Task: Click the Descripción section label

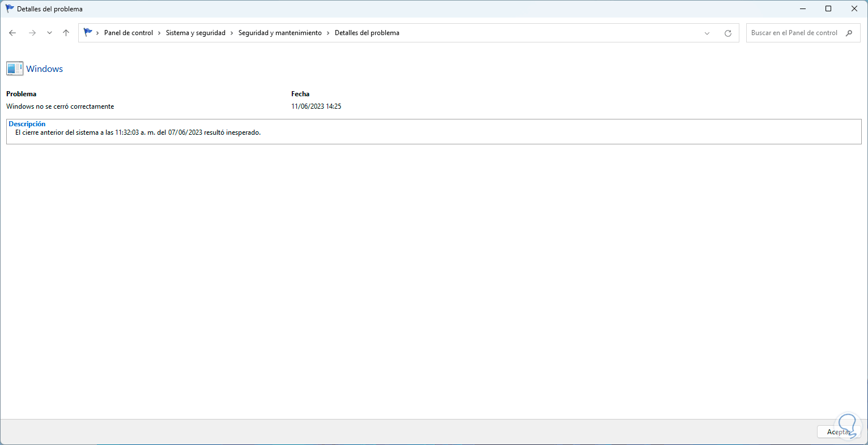Action: point(27,124)
